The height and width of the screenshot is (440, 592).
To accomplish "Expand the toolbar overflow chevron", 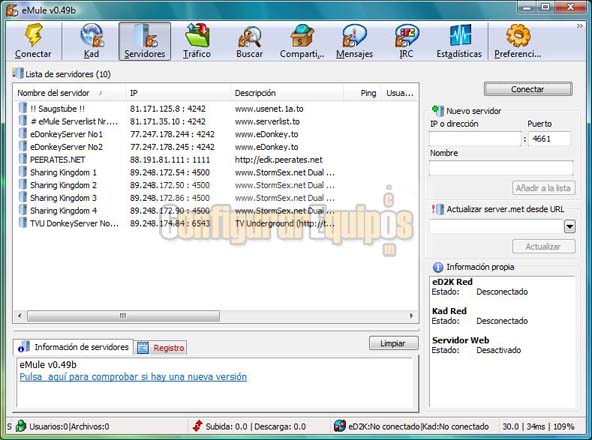I will tap(580, 26).
